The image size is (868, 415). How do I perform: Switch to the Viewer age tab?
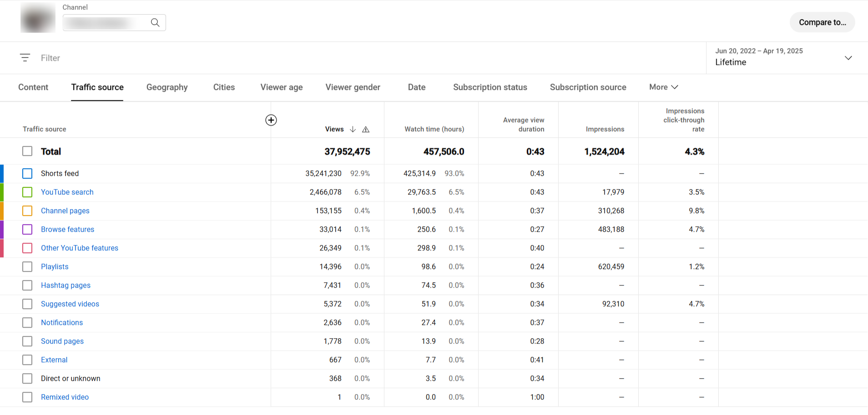click(x=282, y=87)
